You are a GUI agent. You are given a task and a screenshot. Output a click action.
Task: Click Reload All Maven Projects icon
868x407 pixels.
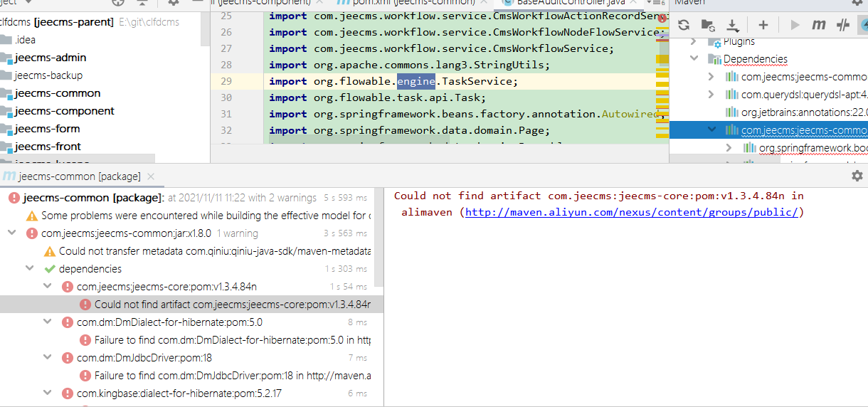click(684, 26)
